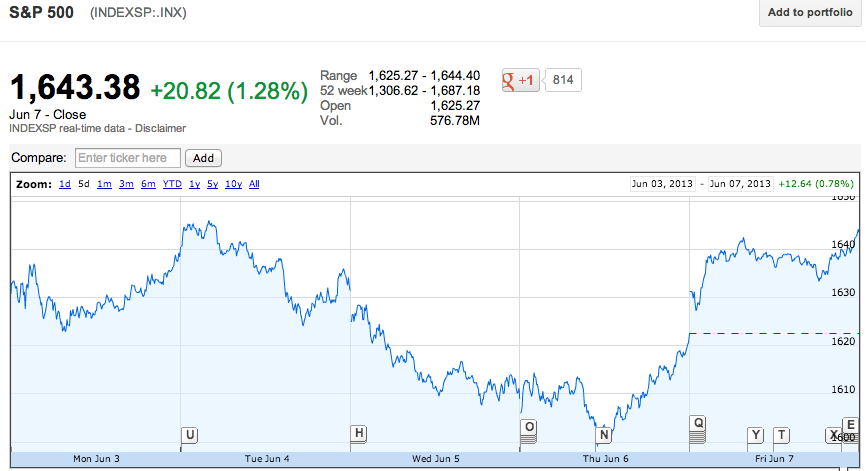Screen dimensions: 866x471
Task: Click the volume value 576.78M
Action: [455, 120]
